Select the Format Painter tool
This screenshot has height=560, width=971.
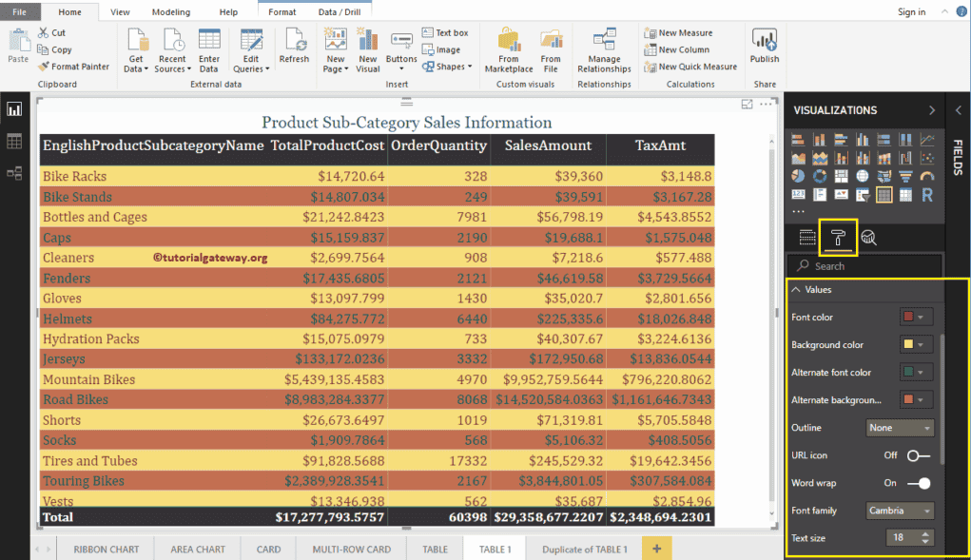coord(74,66)
